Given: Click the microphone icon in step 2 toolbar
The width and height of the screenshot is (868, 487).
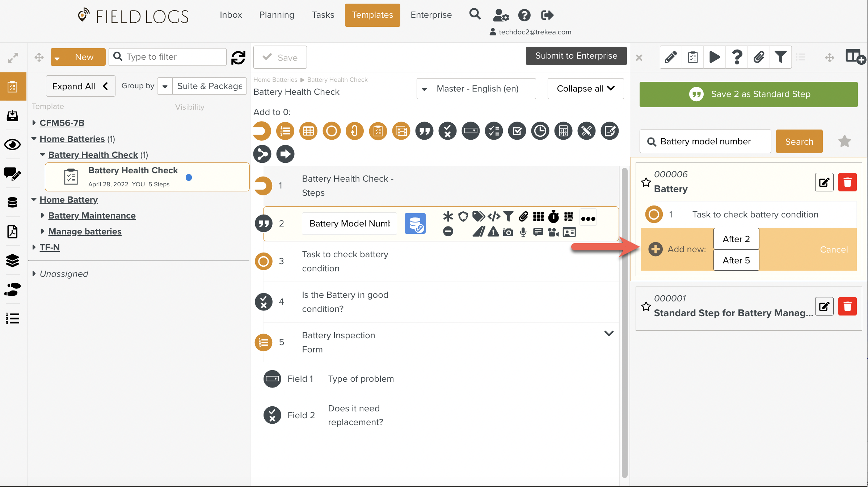Looking at the screenshot, I should click(523, 232).
